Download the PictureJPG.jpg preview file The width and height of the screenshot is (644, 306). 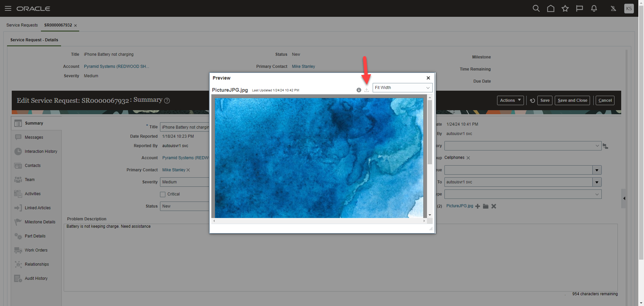366,90
